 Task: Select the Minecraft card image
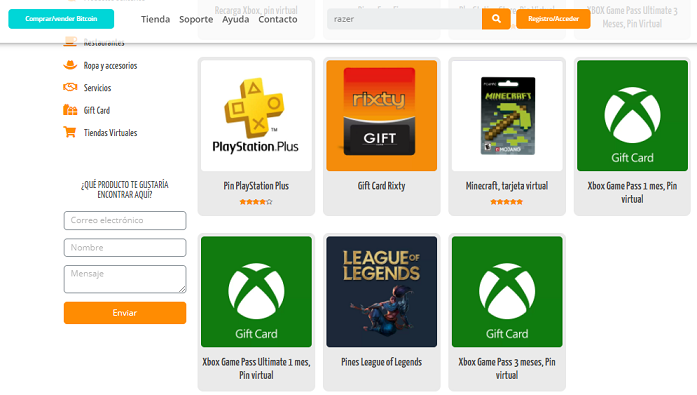click(x=507, y=116)
